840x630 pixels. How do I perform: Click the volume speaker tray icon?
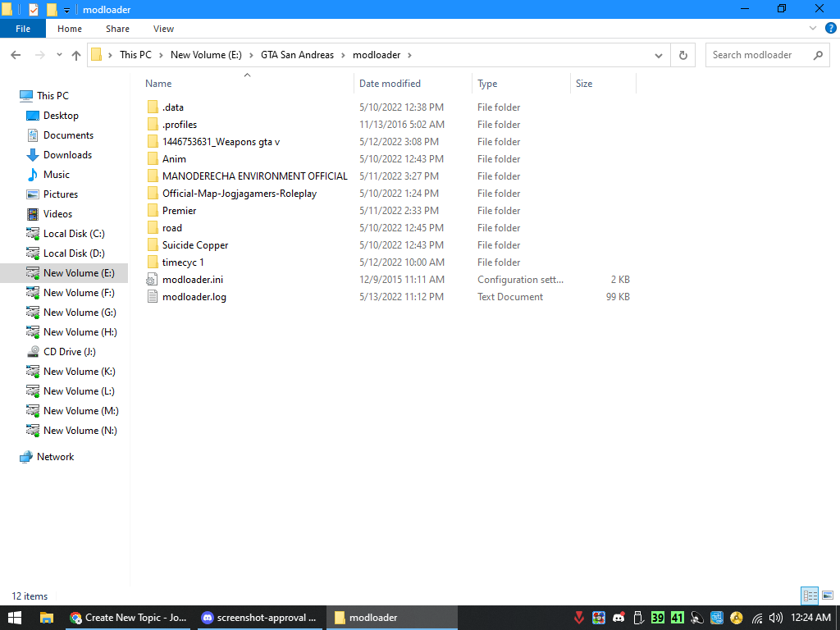(775, 618)
